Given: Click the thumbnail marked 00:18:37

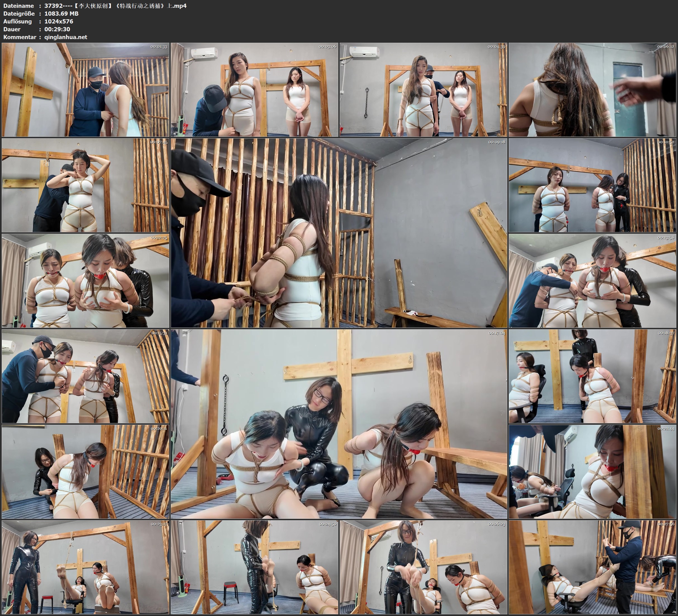Looking at the screenshot, I should 592,376.
